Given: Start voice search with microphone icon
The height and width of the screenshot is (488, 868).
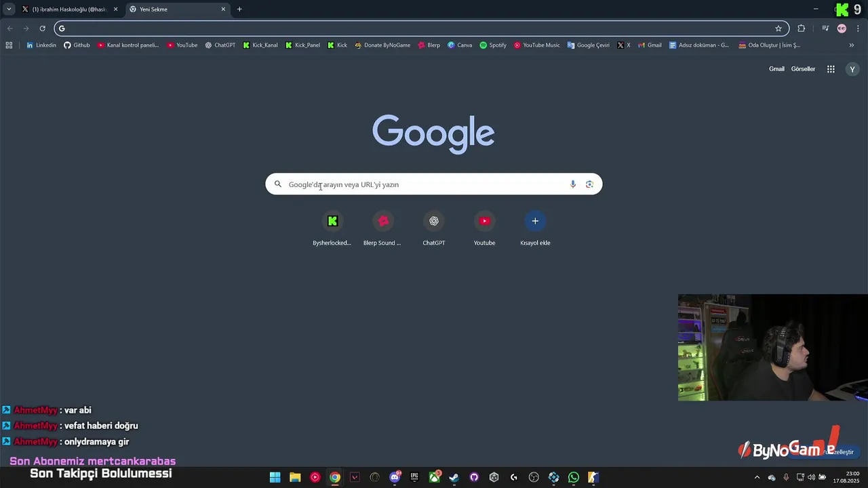Looking at the screenshot, I should point(573,184).
